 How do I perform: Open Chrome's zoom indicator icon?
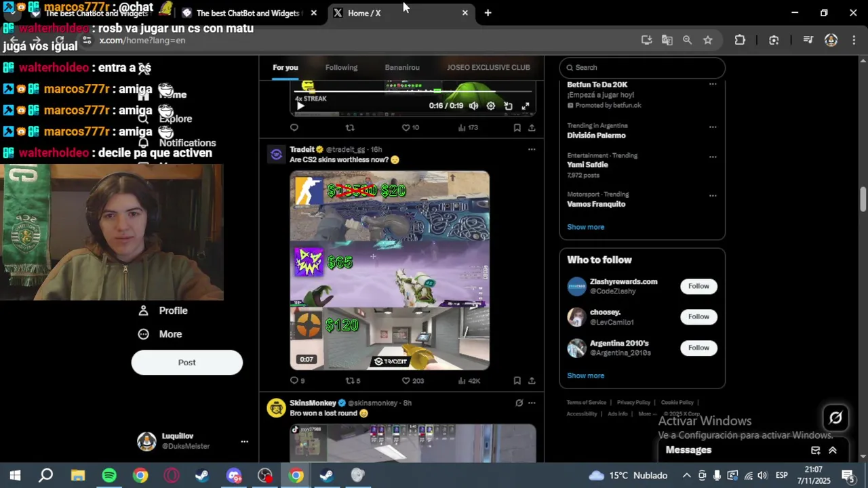[x=688, y=40]
